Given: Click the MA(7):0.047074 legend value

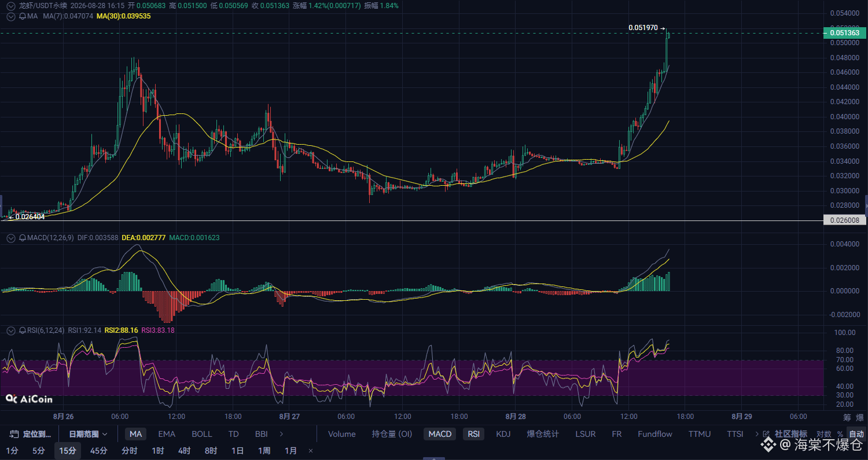Looking at the screenshot, I should (68, 17).
